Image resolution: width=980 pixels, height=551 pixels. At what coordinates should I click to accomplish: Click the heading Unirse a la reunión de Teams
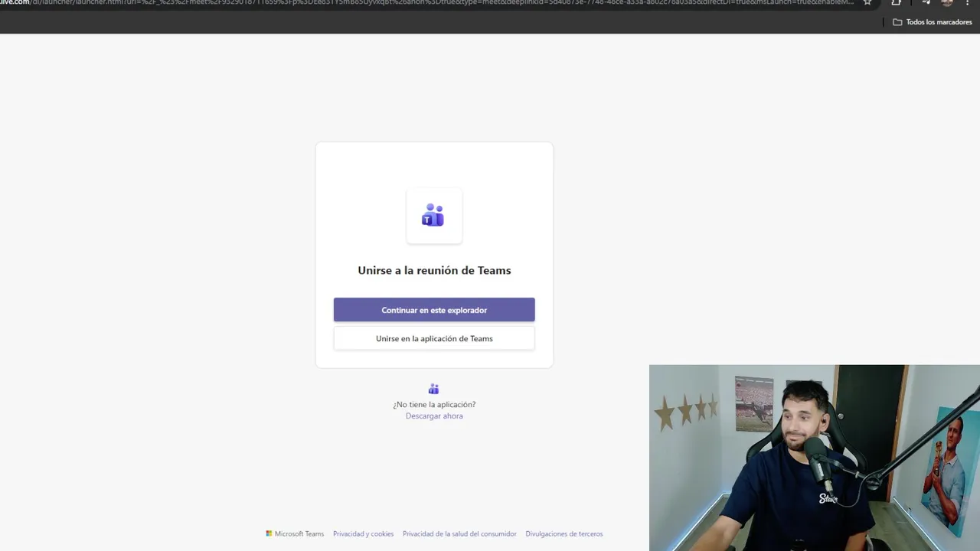coord(434,270)
